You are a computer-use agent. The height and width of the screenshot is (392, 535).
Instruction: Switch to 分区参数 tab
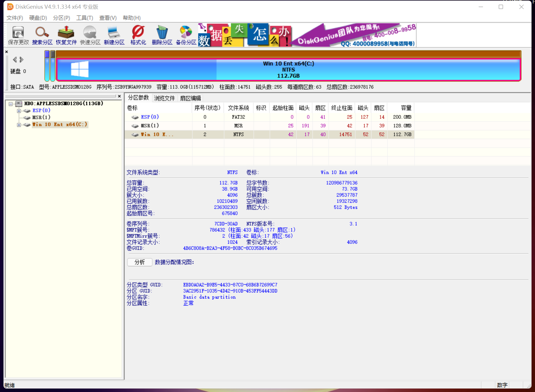coord(138,98)
